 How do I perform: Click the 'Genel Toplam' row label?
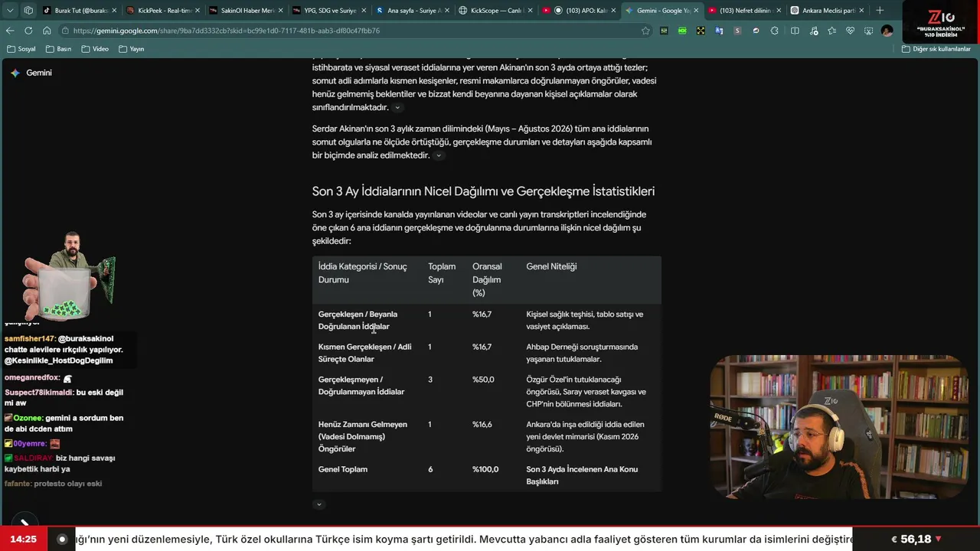tap(343, 469)
